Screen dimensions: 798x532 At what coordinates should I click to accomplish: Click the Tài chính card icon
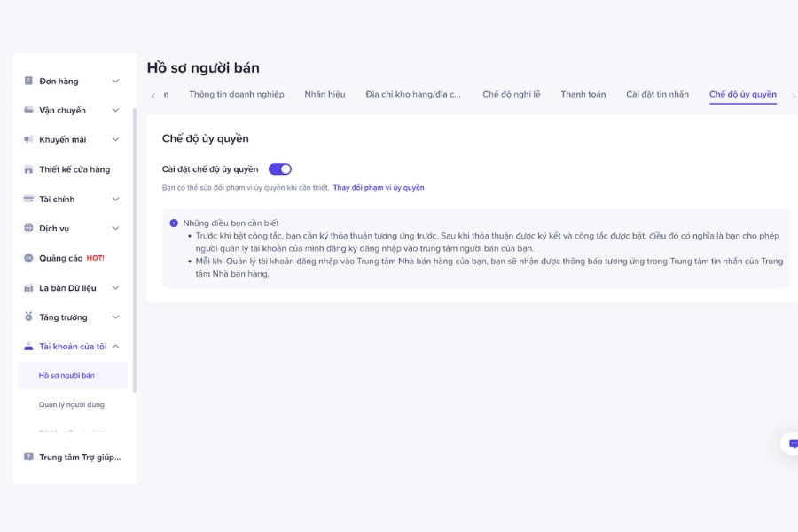pyautogui.click(x=28, y=199)
